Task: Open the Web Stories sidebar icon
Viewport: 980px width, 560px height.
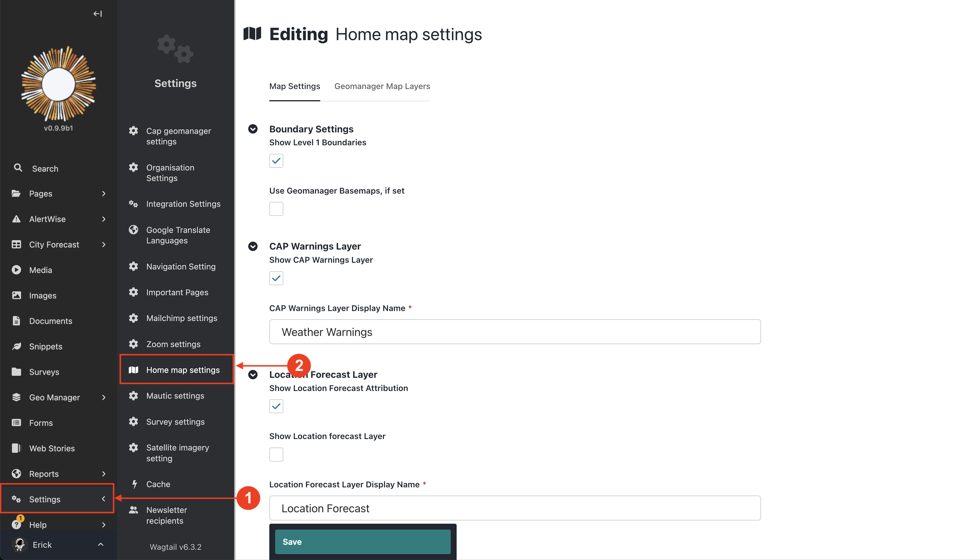Action: pos(16,448)
